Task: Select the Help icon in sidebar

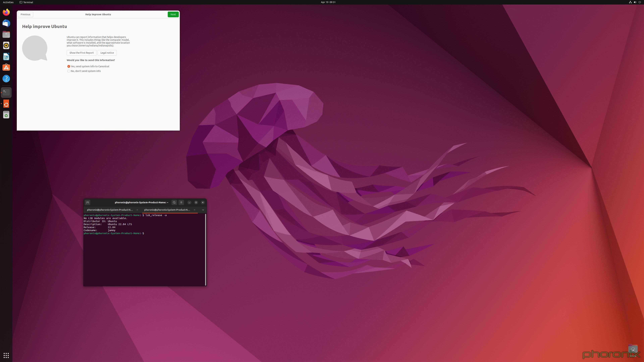Action: click(6, 79)
